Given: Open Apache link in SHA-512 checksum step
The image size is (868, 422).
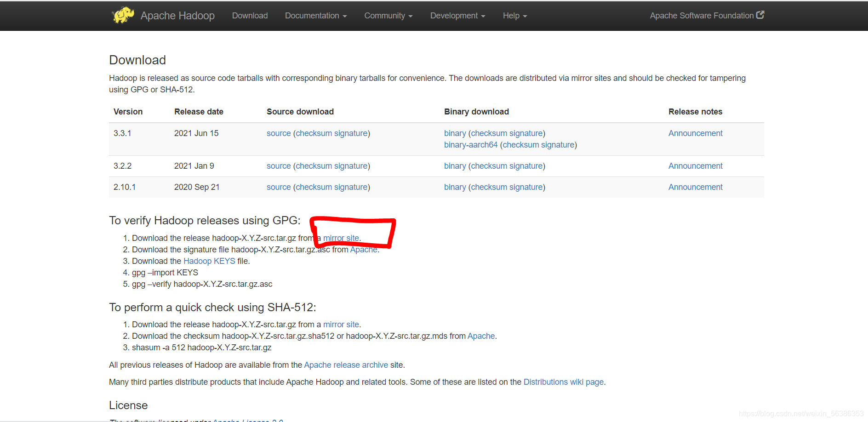Looking at the screenshot, I should 481,336.
